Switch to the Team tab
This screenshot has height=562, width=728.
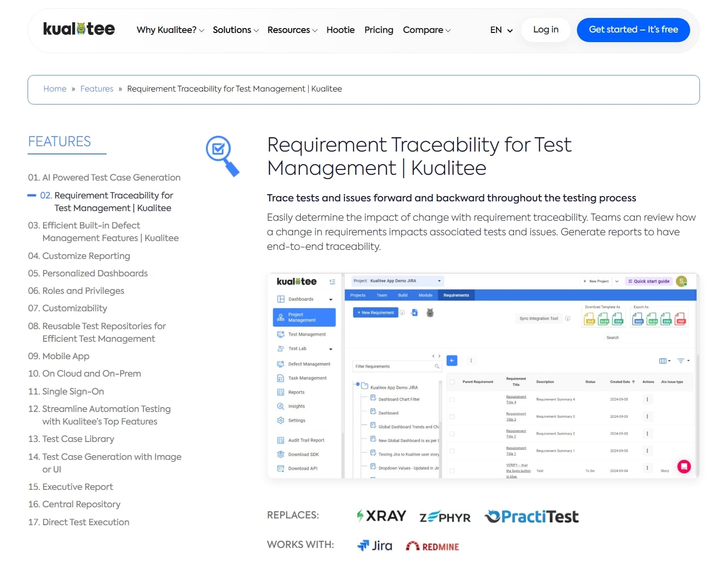click(382, 295)
